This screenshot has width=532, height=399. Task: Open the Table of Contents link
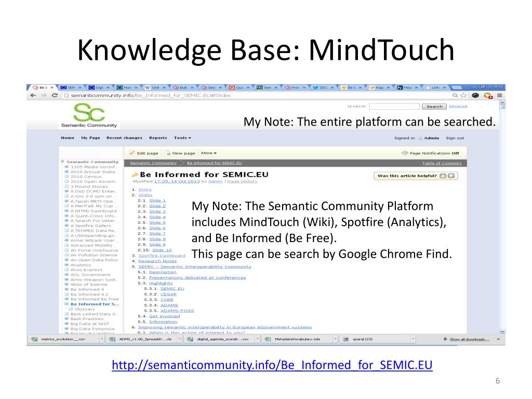point(442,163)
